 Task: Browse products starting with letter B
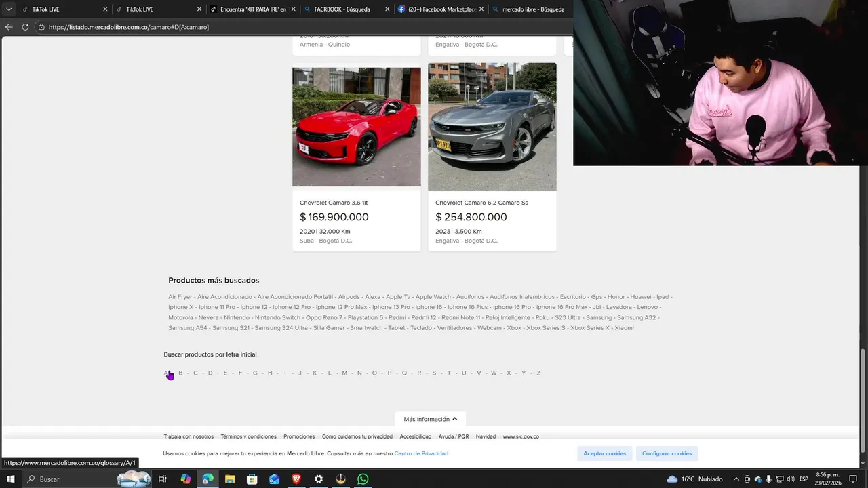[180, 373]
